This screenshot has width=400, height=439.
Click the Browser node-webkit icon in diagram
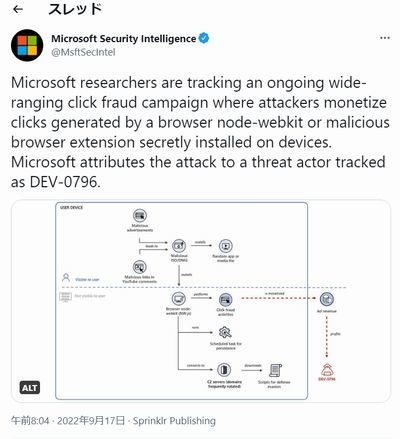179,299
